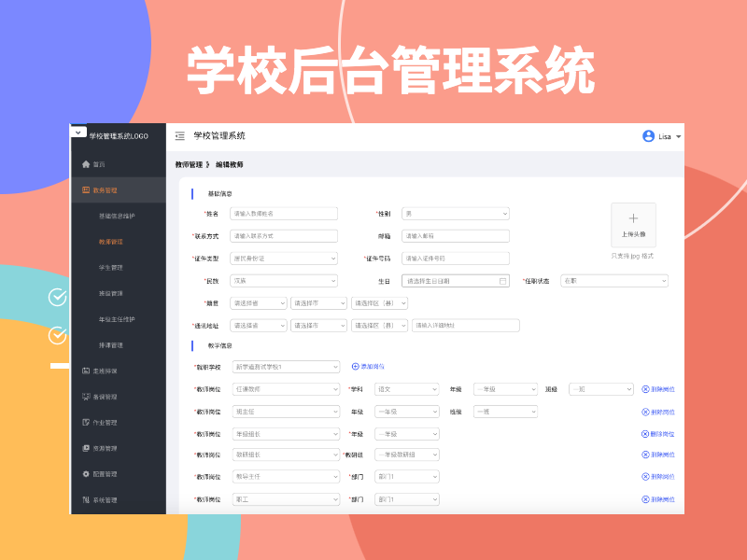Select 班级管理 in sidebar
The width and height of the screenshot is (747, 560).
[x=110, y=293]
